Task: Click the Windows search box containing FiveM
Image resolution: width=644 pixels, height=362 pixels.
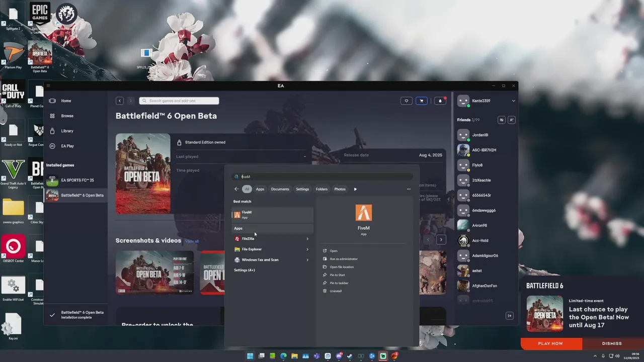Action: [x=322, y=176]
